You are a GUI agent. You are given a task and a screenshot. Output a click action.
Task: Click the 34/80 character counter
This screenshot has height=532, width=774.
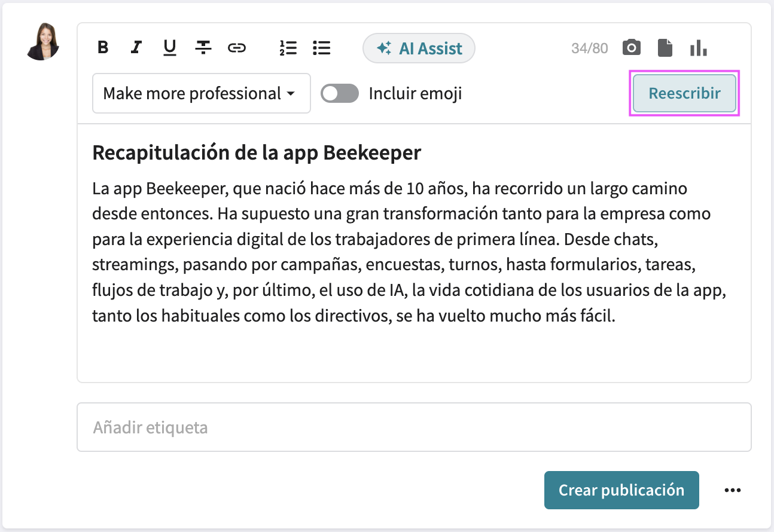coord(589,48)
